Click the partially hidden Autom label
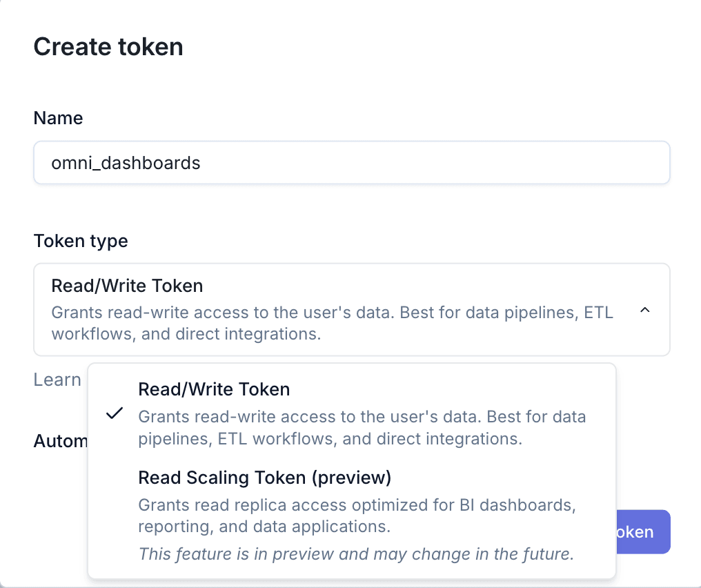The image size is (701, 588). click(x=61, y=441)
